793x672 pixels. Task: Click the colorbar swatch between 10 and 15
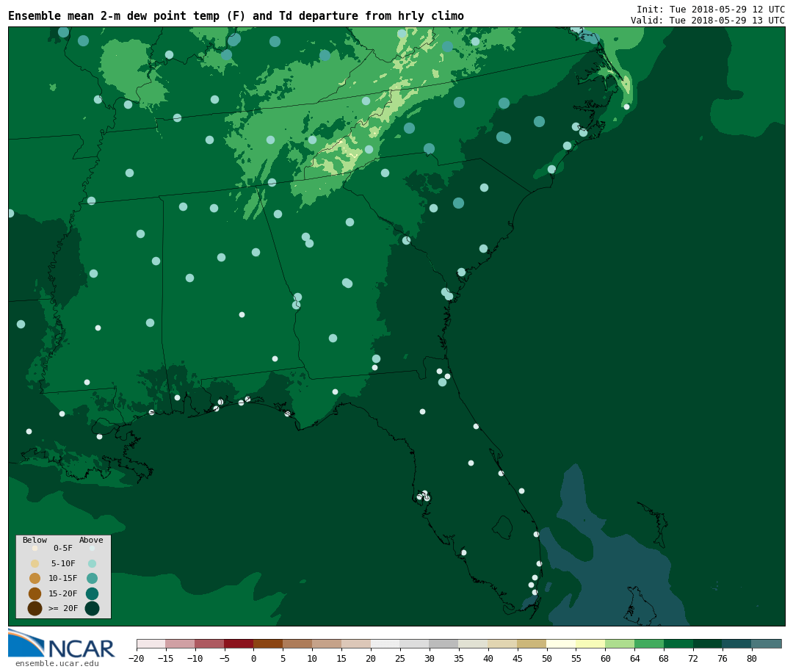327,643
